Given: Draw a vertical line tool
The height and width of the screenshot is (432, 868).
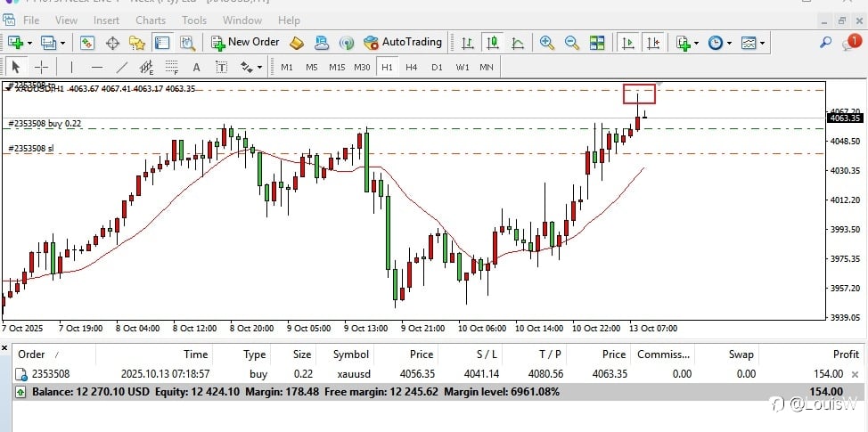Looking at the screenshot, I should 71,68.
